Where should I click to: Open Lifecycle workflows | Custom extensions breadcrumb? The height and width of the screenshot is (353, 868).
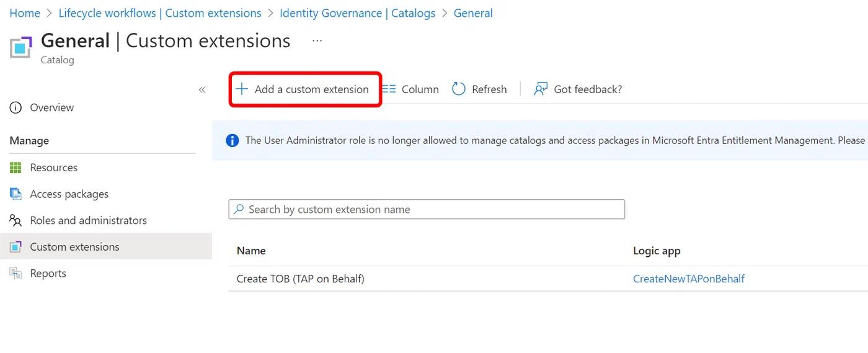click(160, 13)
